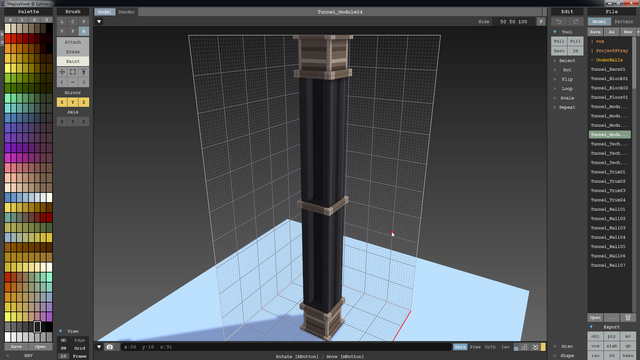Click the New model button
The image size is (640, 360).
click(x=628, y=32)
